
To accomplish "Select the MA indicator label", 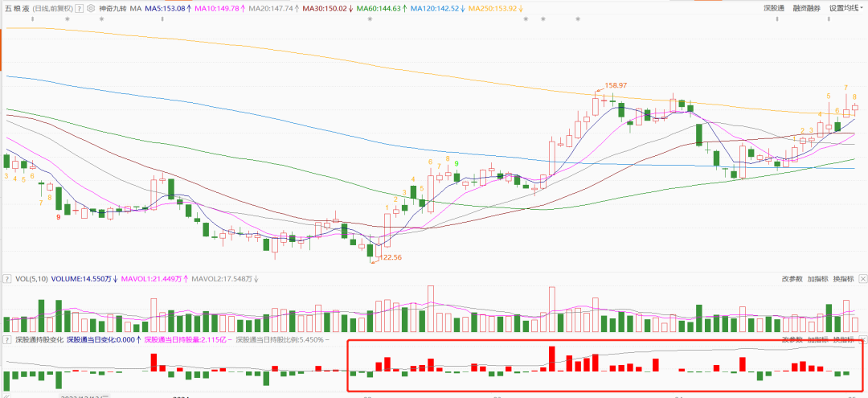I will point(136,8).
